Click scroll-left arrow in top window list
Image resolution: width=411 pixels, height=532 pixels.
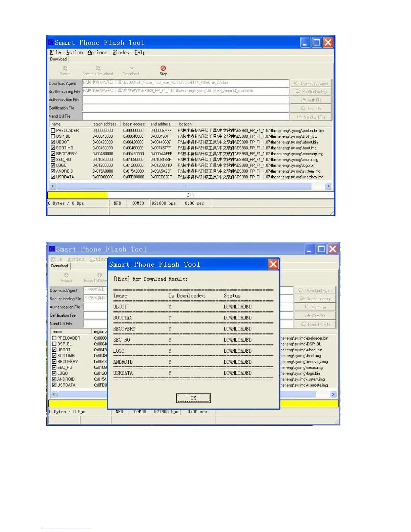[53, 186]
